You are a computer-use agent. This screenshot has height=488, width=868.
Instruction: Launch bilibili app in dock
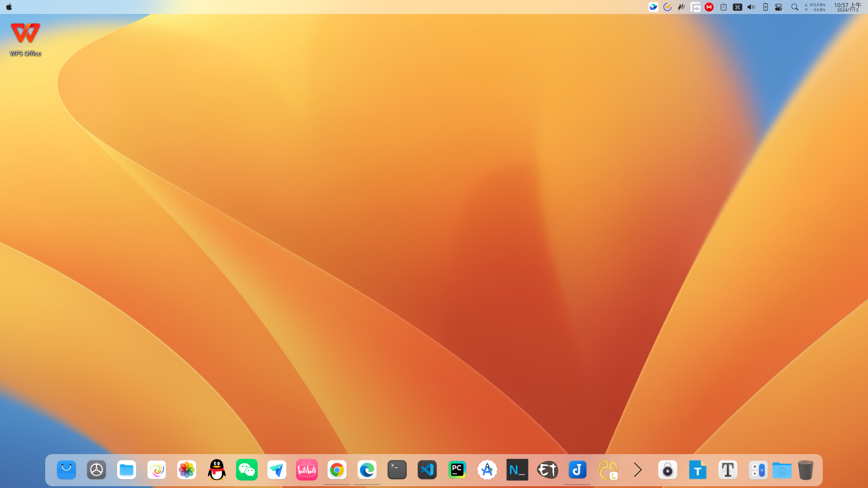(307, 470)
